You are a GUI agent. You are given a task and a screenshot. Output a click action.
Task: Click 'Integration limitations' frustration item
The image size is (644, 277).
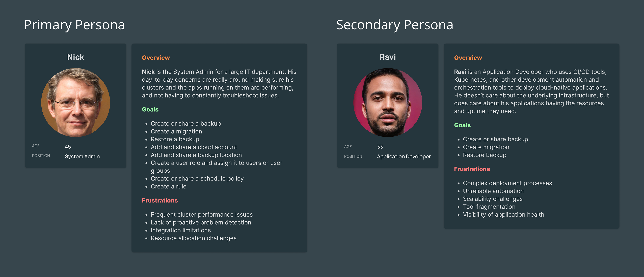[x=180, y=230]
